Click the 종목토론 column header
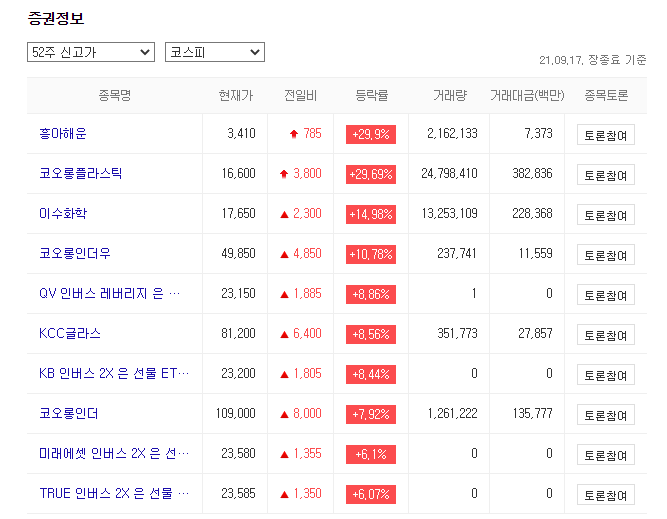This screenshot has height=519, width=667. point(606,95)
